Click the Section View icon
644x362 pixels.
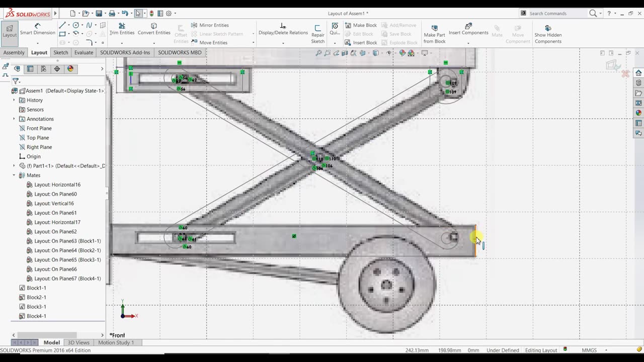click(x=345, y=53)
